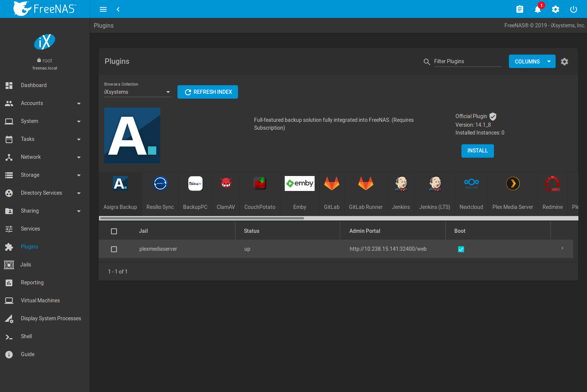Click the power icon

tap(574, 9)
